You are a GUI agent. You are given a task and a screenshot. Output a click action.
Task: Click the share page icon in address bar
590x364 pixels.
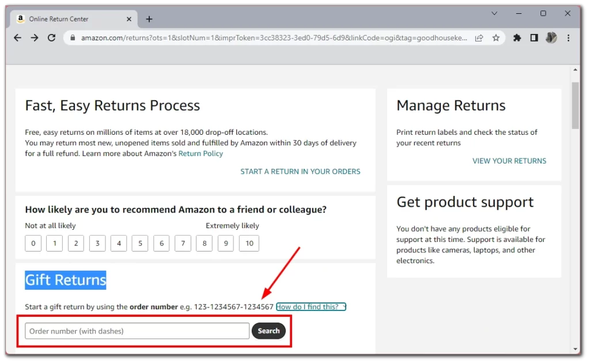pos(479,38)
